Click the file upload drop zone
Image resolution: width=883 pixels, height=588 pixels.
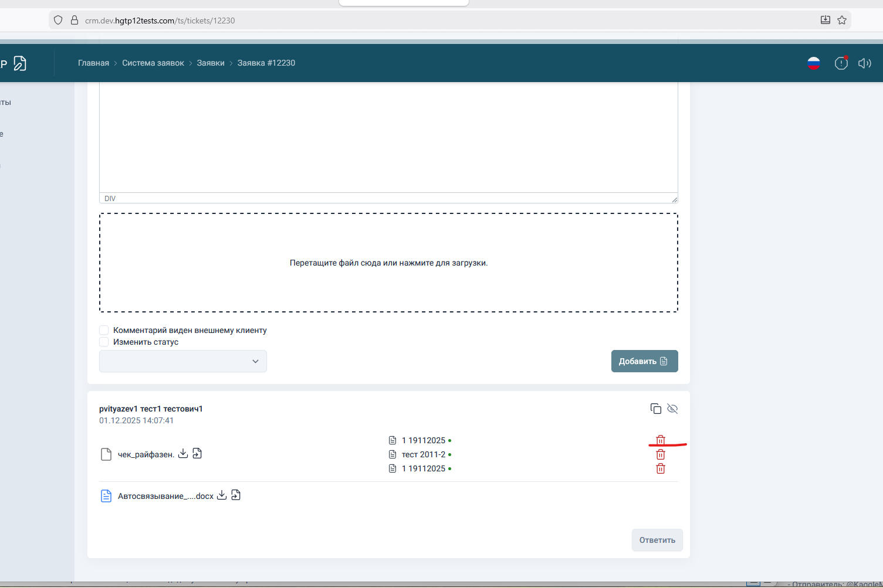click(388, 263)
